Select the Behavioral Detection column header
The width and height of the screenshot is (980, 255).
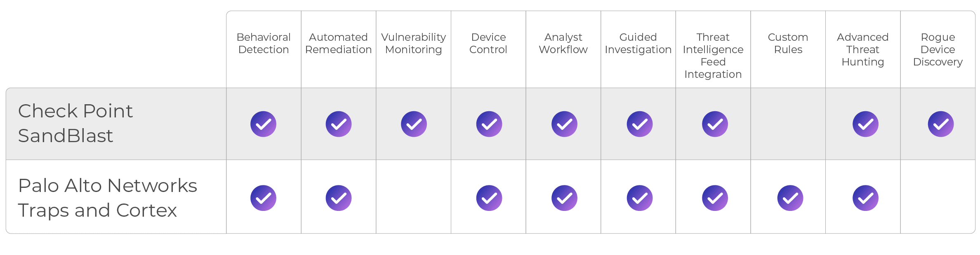coord(264,43)
